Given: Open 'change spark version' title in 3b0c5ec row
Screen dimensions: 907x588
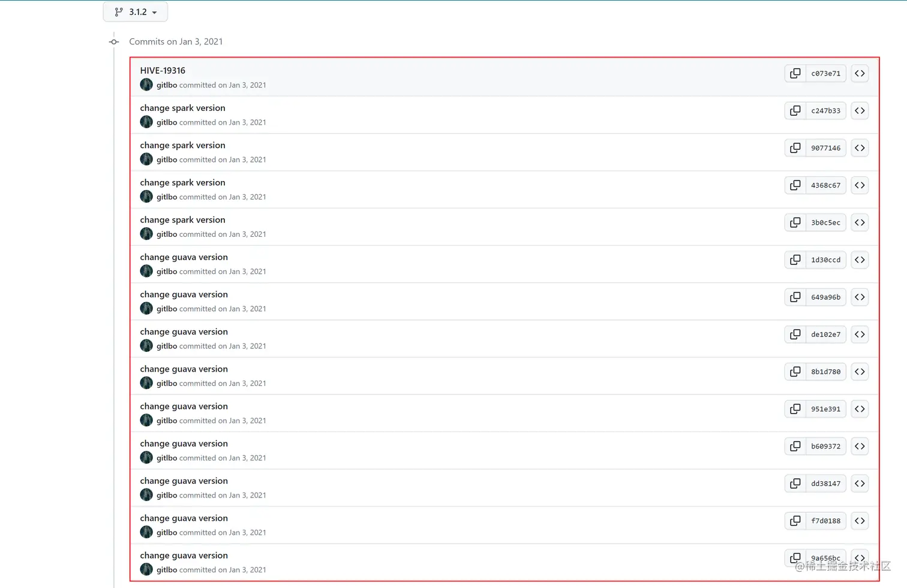Looking at the screenshot, I should click(182, 219).
